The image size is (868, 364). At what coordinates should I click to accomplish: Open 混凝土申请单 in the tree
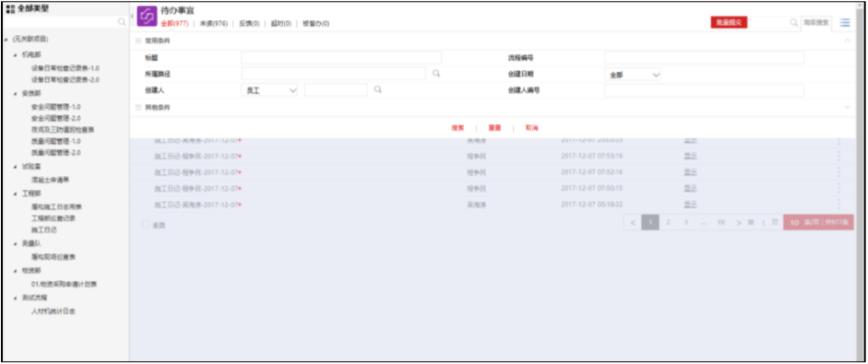point(51,180)
